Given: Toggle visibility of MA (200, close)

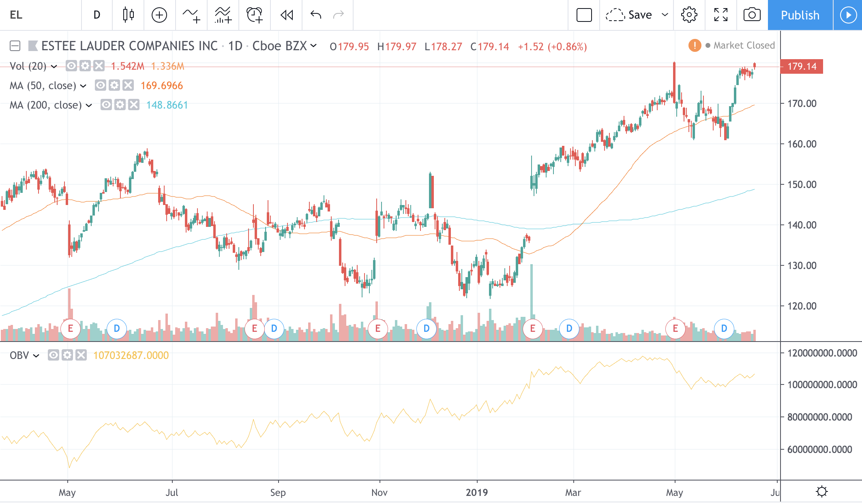Looking at the screenshot, I should coord(106,105).
